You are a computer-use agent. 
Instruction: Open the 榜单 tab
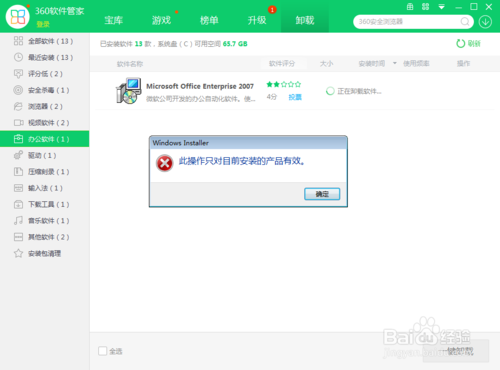[209, 20]
